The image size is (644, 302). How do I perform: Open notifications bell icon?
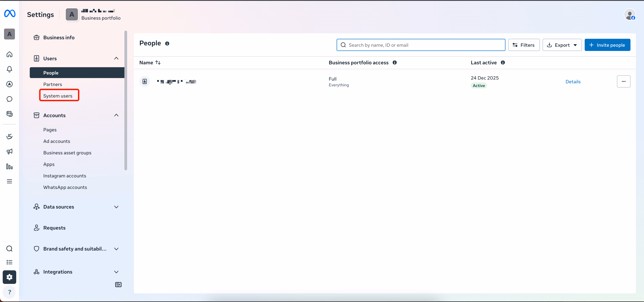tap(9, 69)
